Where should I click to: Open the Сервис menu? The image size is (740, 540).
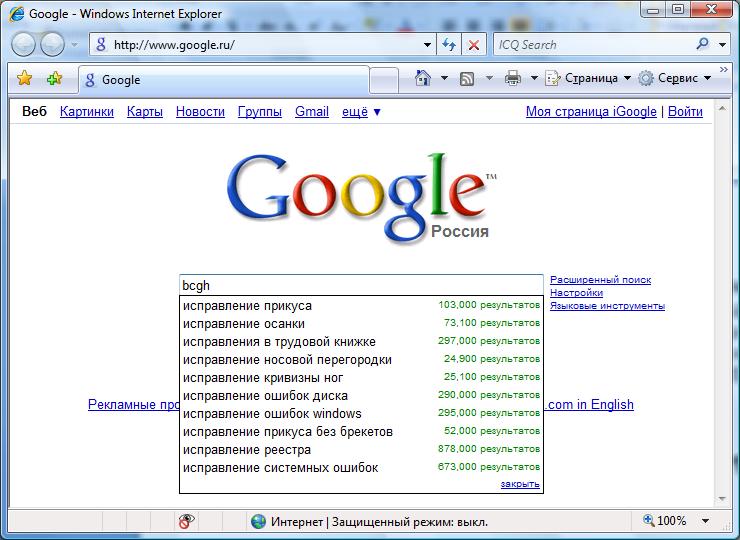(x=675, y=78)
